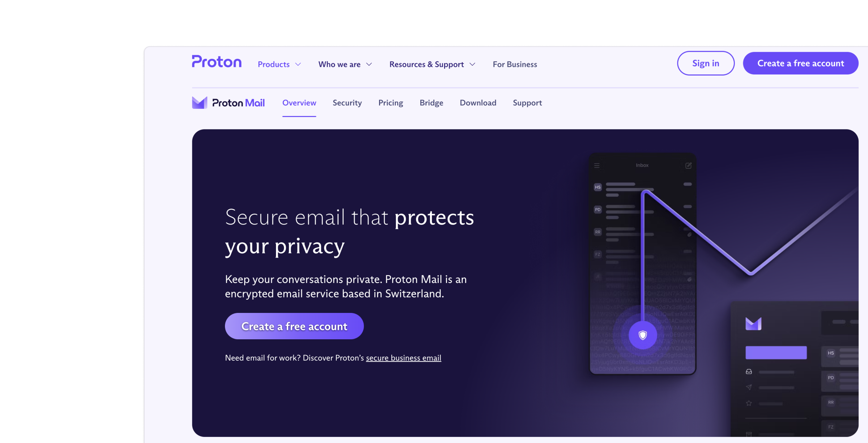Click the Proton Mail envelope logo
Image resolution: width=868 pixels, height=443 pixels.
(x=200, y=103)
